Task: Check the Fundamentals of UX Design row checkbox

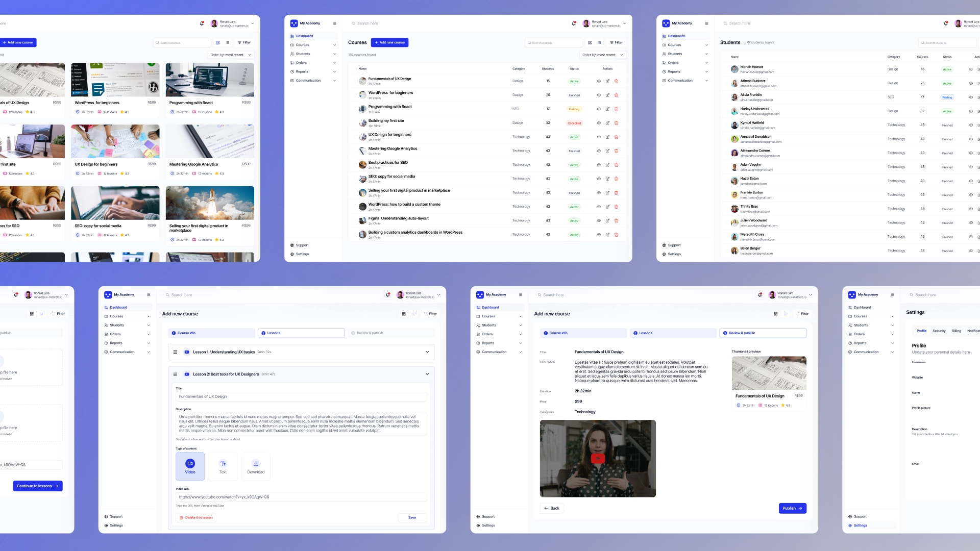Action: [x=356, y=81]
